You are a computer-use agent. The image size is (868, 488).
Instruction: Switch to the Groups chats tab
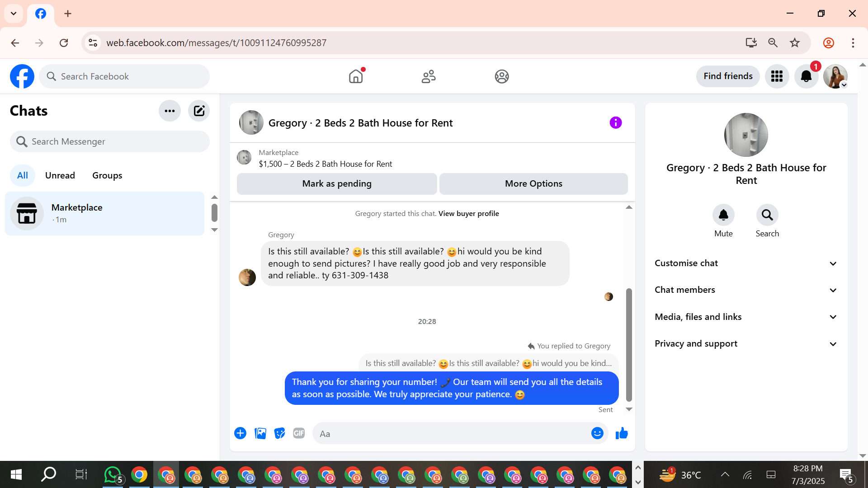pos(107,175)
